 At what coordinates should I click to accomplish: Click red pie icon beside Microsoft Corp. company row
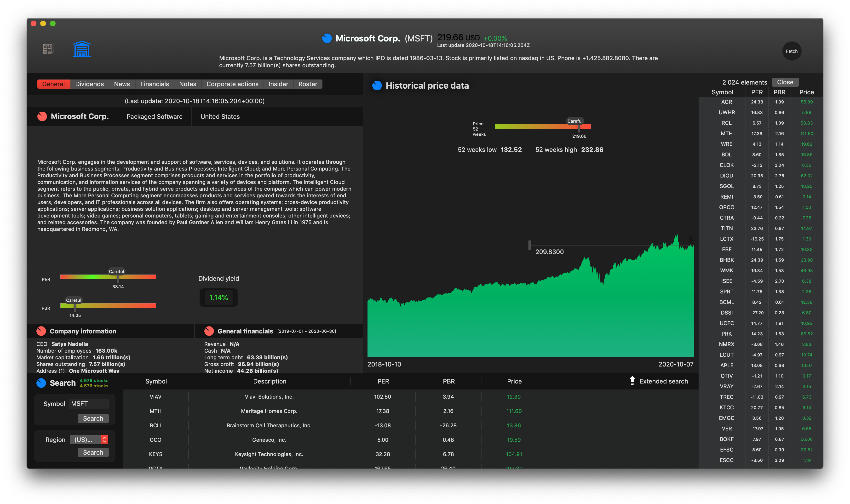tap(42, 116)
